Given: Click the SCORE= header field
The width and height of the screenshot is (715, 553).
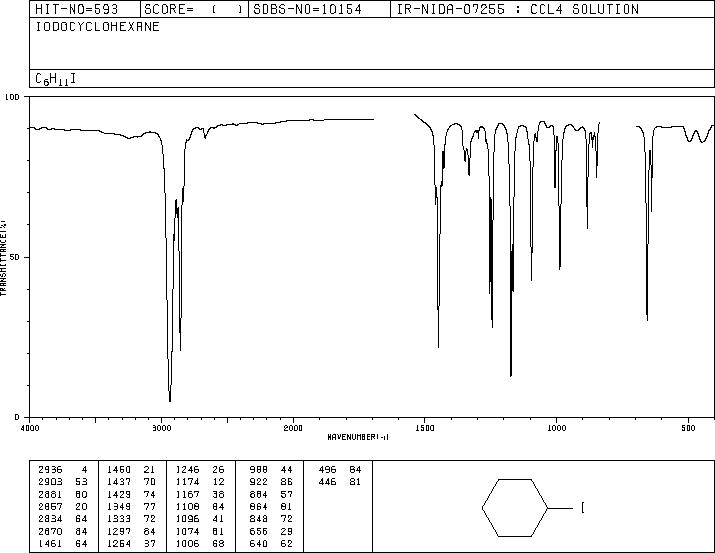Looking at the screenshot, I should [194, 9].
